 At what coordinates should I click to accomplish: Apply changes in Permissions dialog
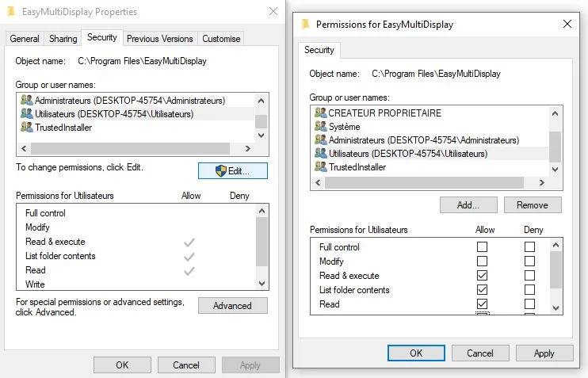click(544, 353)
